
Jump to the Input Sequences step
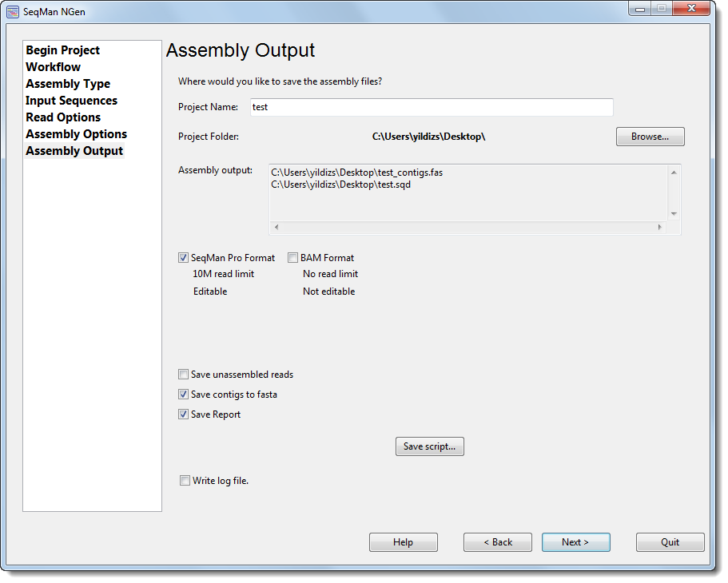pyautogui.click(x=71, y=101)
